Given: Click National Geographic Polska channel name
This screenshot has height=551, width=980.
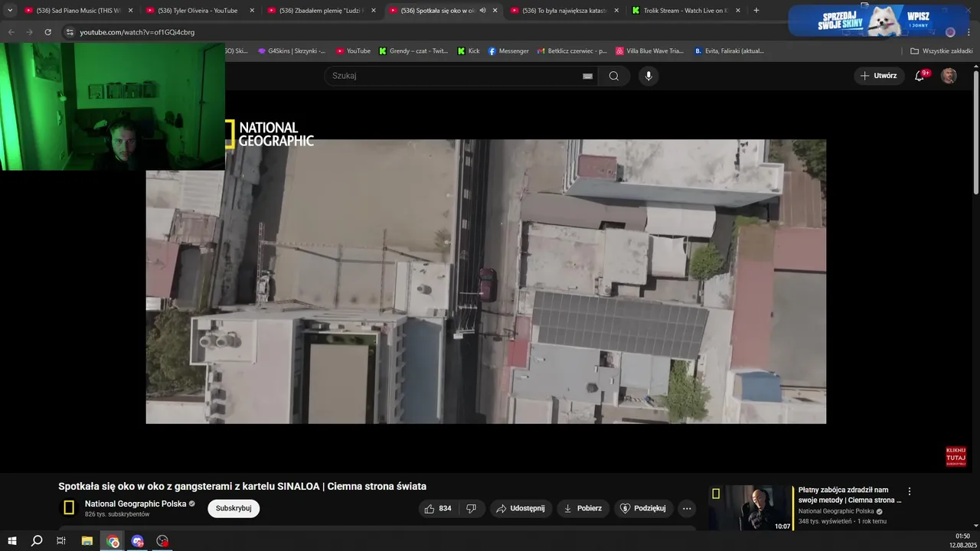Looking at the screenshot, I should 136,504.
